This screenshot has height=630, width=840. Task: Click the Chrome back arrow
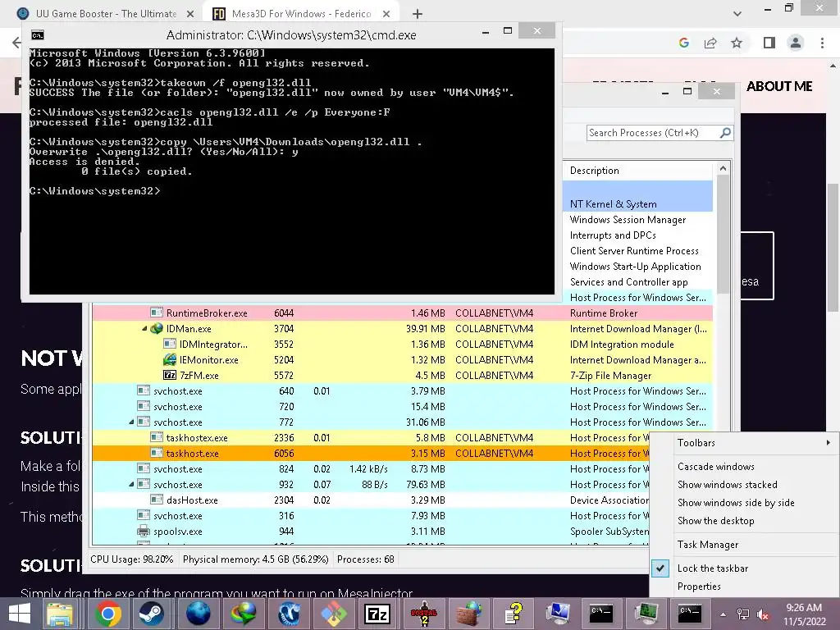pyautogui.click(x=16, y=43)
